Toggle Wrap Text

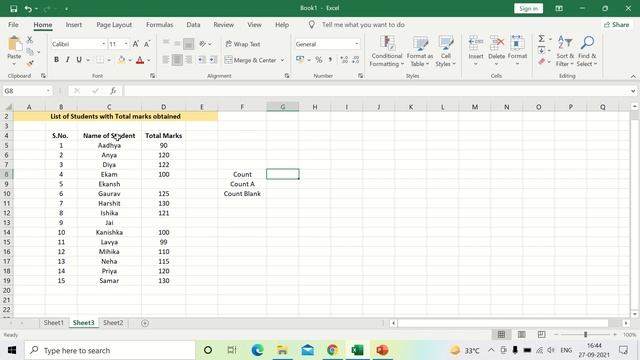243,44
